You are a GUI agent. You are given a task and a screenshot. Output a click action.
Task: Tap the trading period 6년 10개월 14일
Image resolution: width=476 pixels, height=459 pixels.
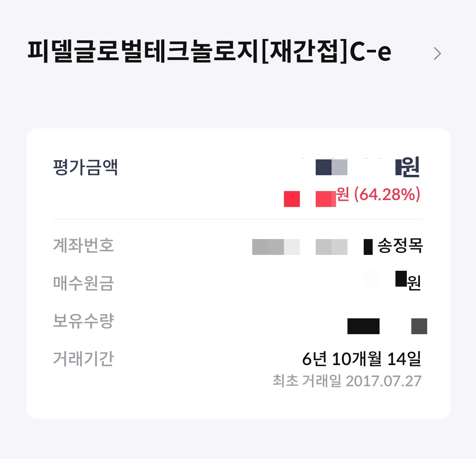(361, 359)
